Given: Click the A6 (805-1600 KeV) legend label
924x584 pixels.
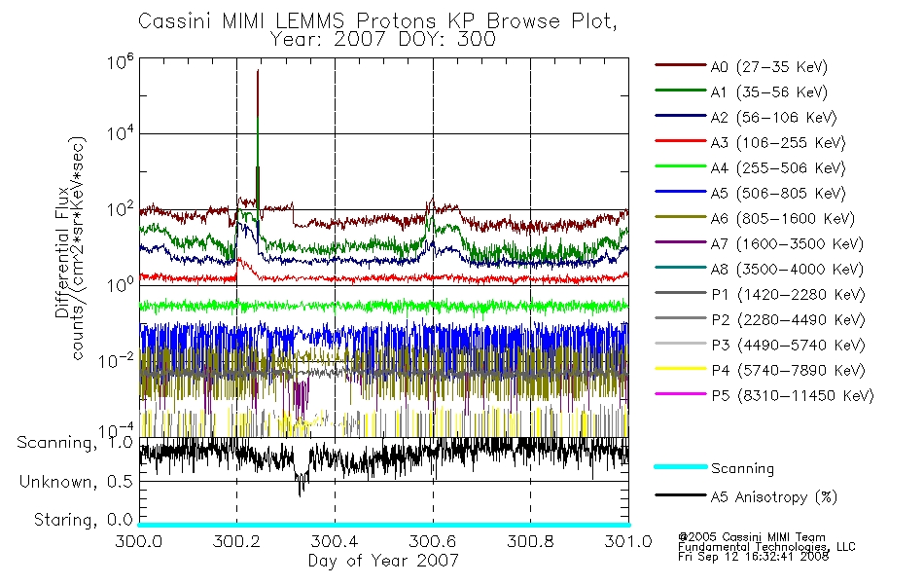Looking at the screenshot, I should point(783,219).
